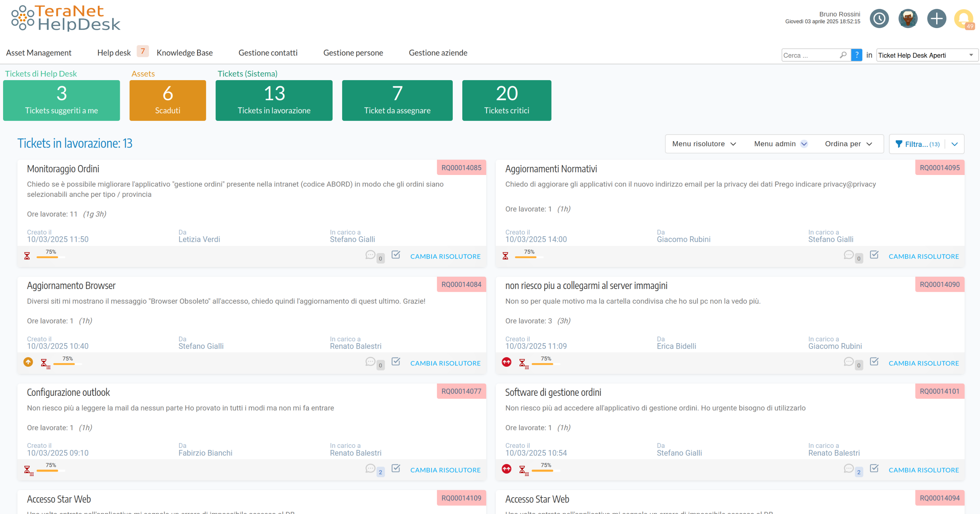The width and height of the screenshot is (980, 514).
Task: Open the 6 Scaduti assets tile
Action: tap(167, 100)
